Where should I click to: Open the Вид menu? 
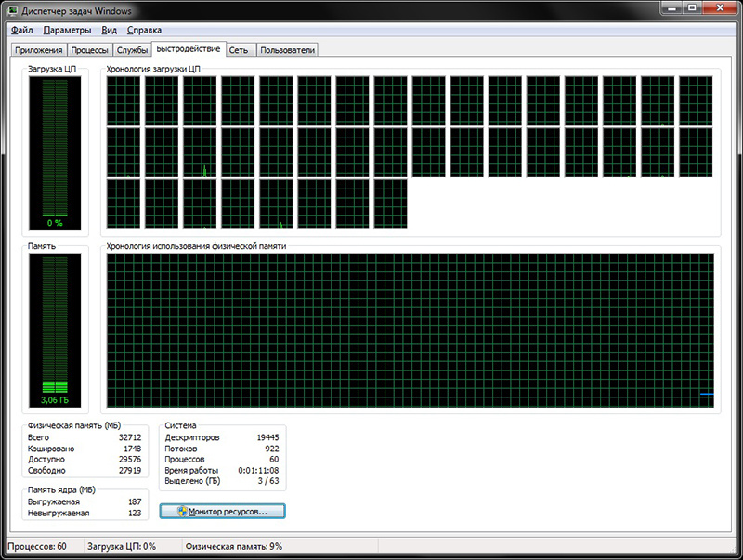(x=110, y=31)
